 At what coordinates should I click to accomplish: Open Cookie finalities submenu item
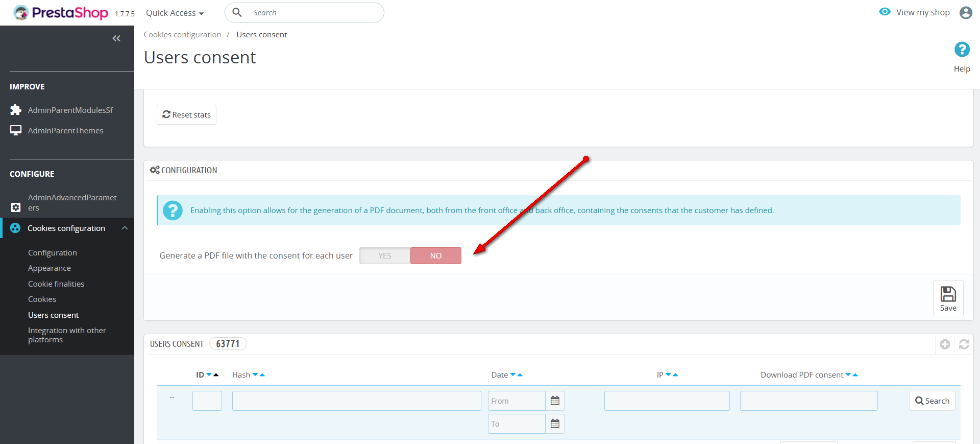click(x=56, y=284)
